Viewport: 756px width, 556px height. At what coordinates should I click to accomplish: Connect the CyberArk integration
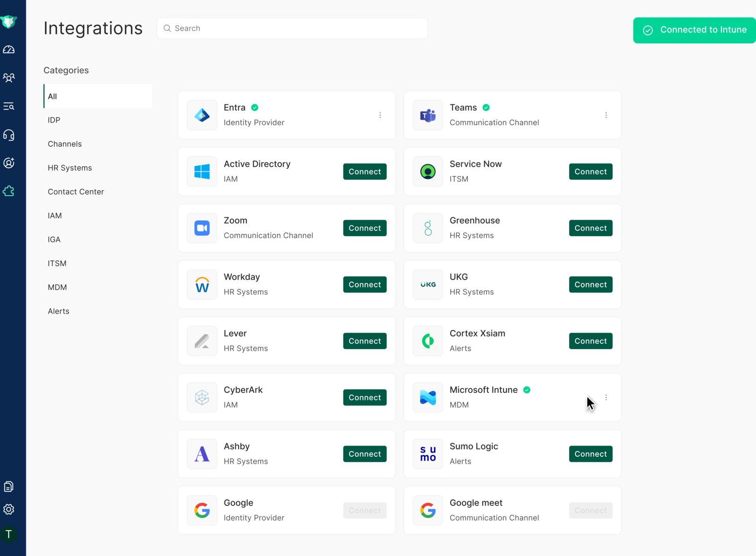pos(365,397)
